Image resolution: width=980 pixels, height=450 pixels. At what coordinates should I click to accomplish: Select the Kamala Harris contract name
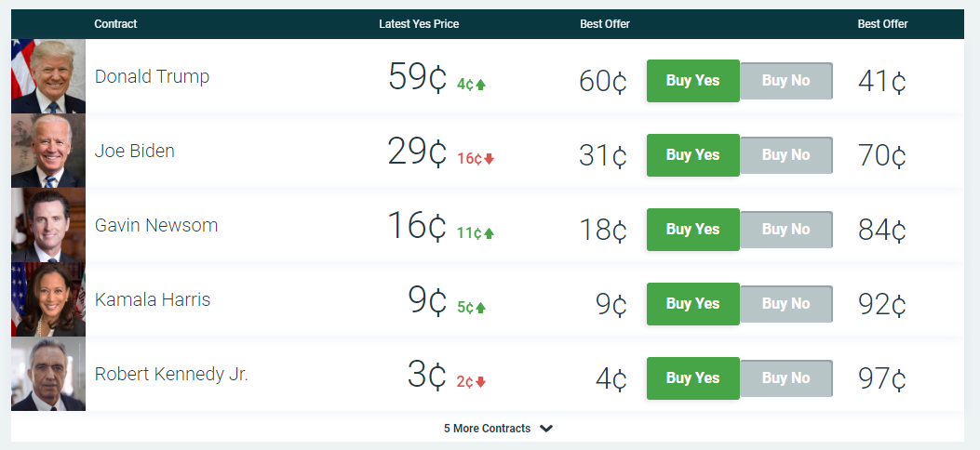click(153, 299)
